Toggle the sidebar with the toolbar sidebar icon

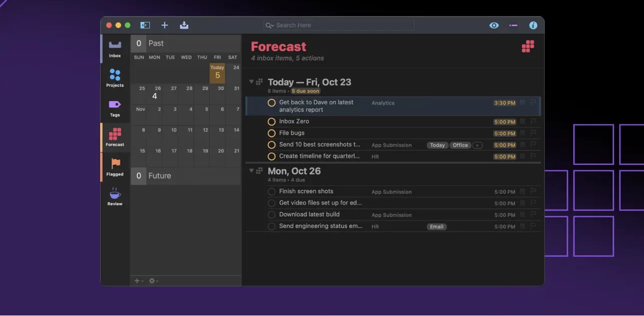(145, 25)
